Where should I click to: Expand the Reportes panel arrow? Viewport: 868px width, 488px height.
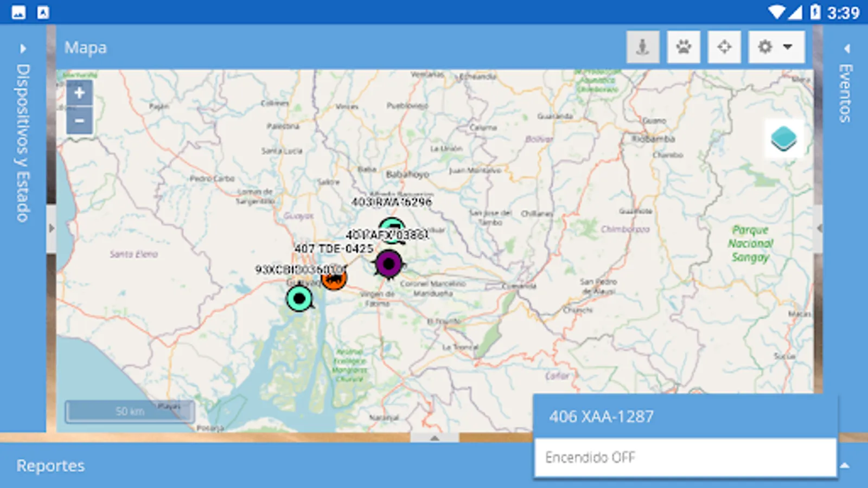[x=845, y=465]
